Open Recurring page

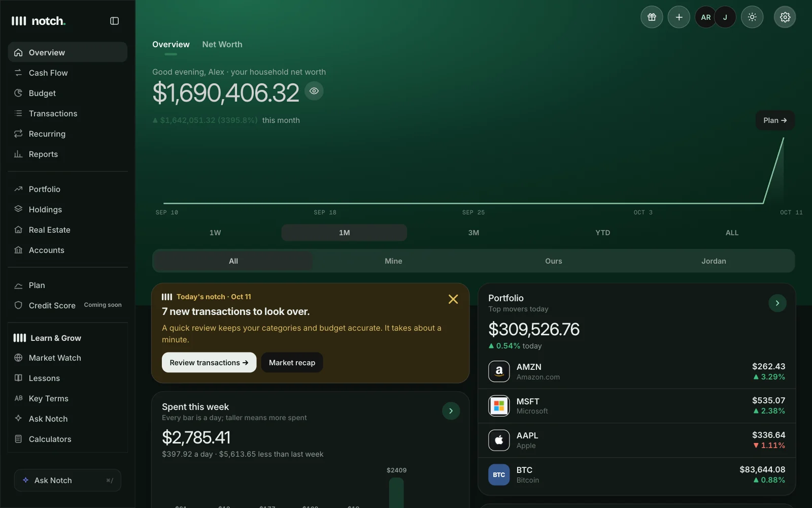(67, 134)
